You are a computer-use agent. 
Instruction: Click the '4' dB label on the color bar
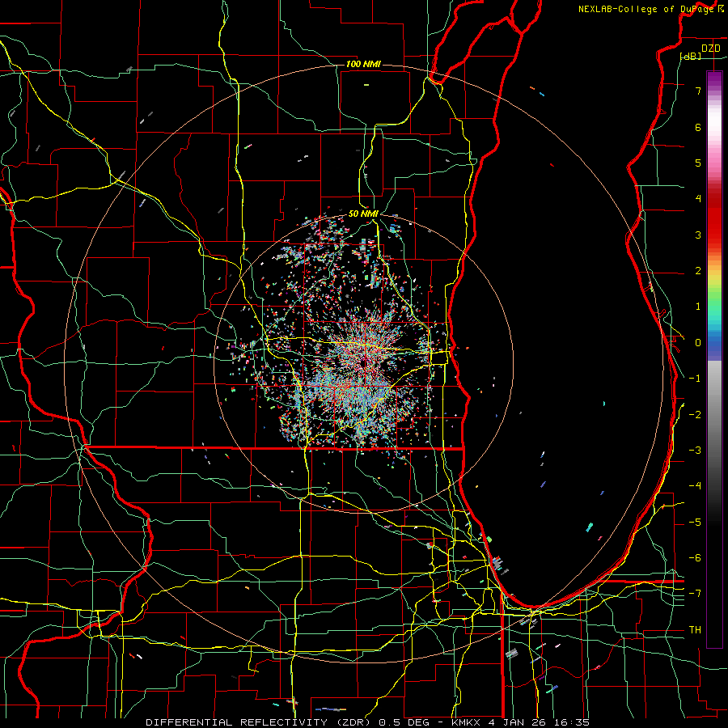pyautogui.click(x=698, y=199)
